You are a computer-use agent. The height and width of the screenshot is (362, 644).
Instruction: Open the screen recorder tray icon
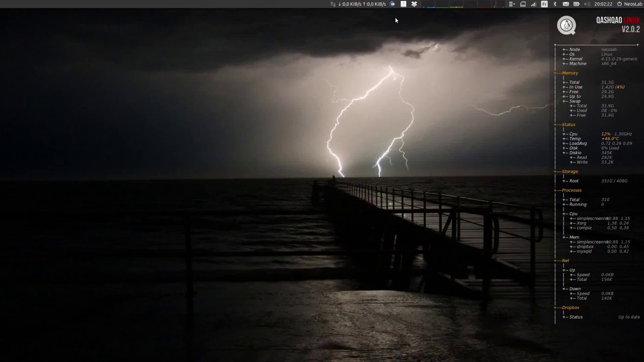coord(392,4)
